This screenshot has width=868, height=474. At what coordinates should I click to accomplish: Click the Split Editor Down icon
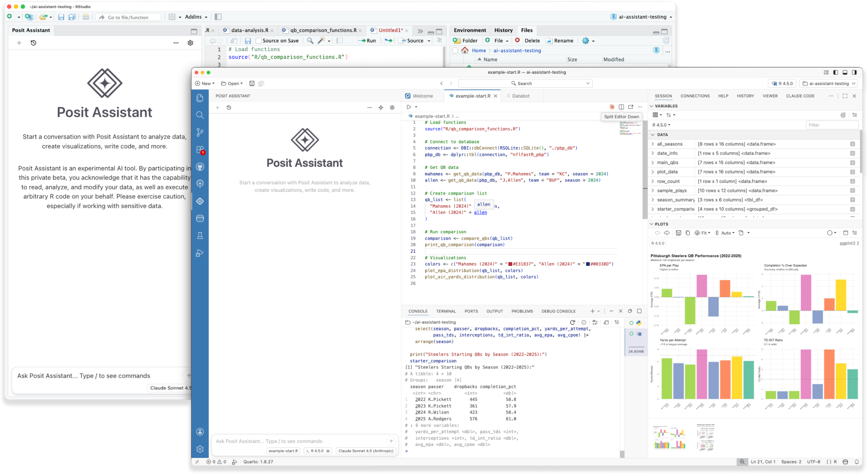[x=621, y=107]
